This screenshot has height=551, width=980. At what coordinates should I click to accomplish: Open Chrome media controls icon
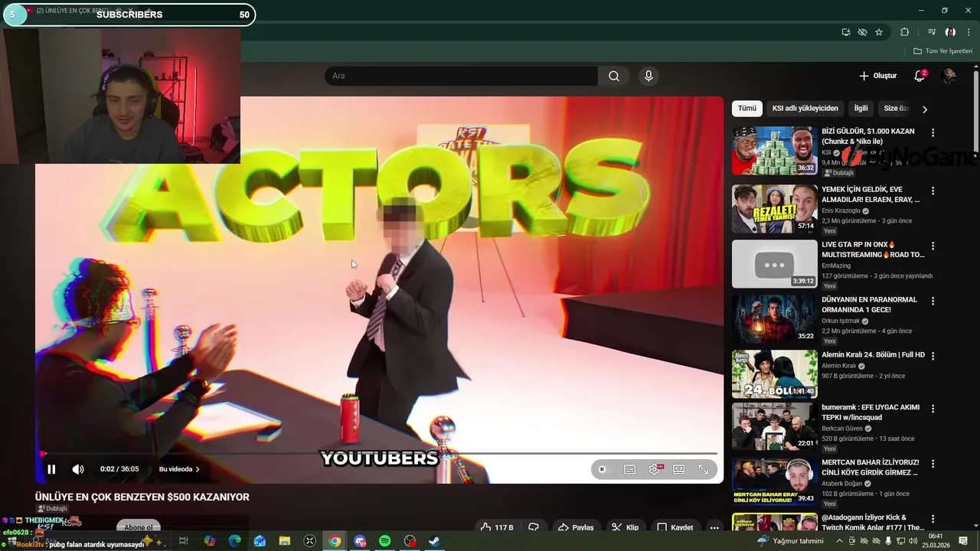[x=932, y=32]
